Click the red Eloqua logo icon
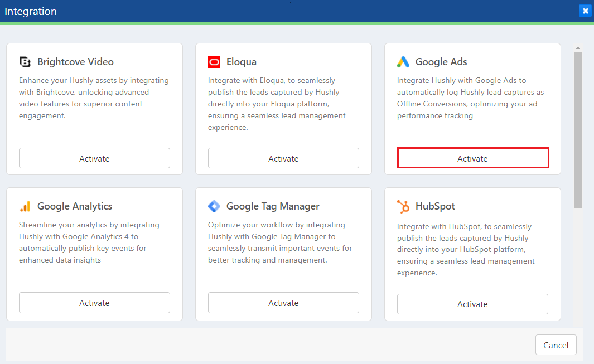The height and width of the screenshot is (364, 594). [214, 62]
